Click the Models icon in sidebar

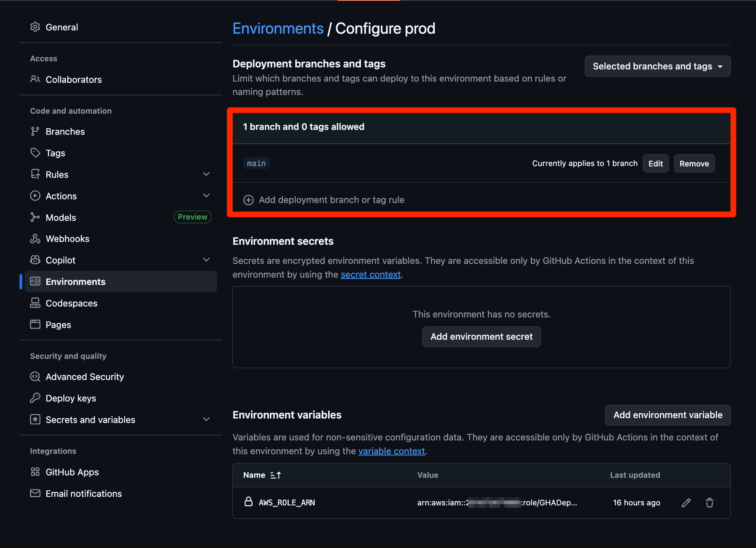click(x=35, y=218)
